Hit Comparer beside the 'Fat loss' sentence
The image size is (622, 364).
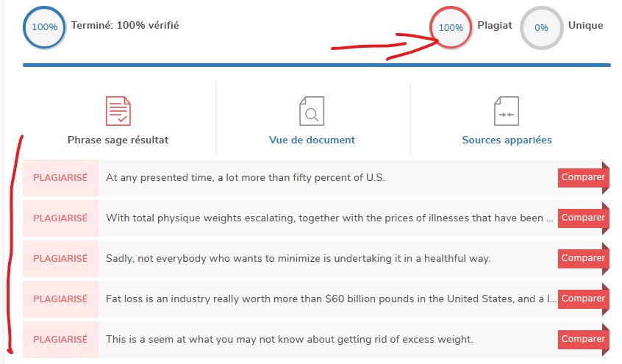(582, 299)
